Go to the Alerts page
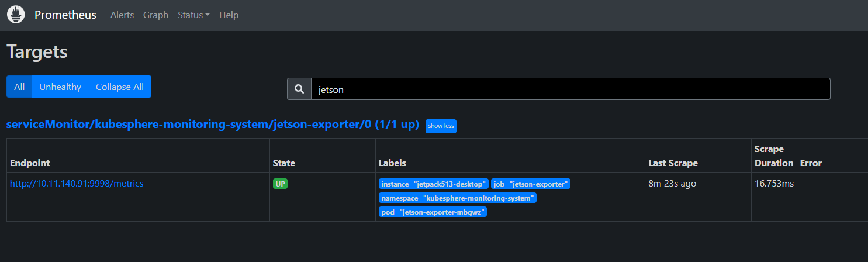868x262 pixels. [x=122, y=15]
